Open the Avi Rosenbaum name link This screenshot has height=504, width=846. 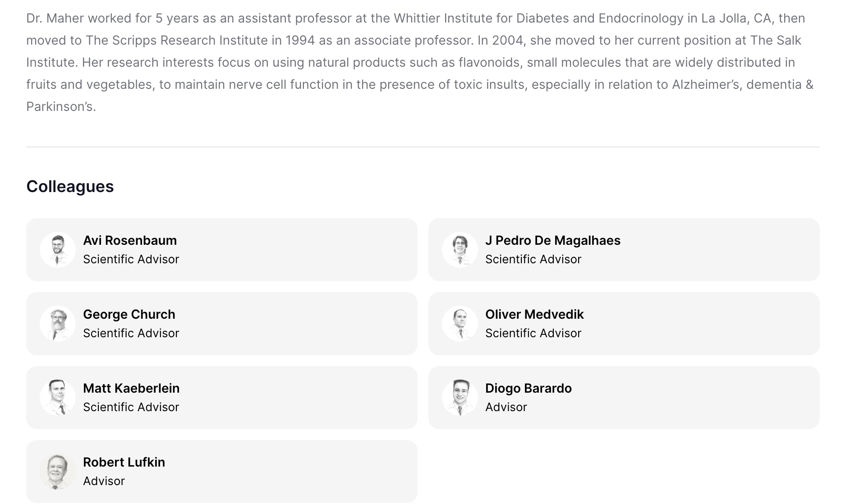tap(130, 240)
